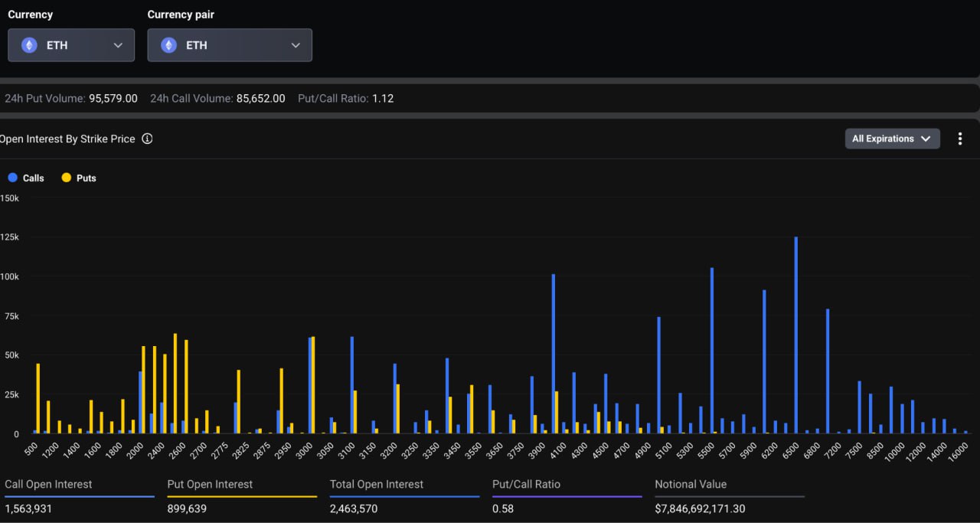Expand the Currency pair dropdown chevron
The width and height of the screenshot is (980, 523).
[x=296, y=45]
